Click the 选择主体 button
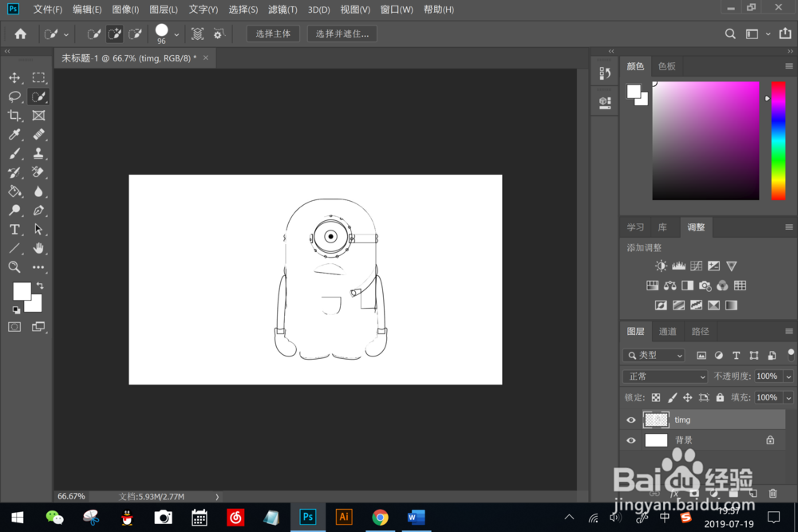Image resolution: width=798 pixels, height=532 pixels. coord(273,34)
